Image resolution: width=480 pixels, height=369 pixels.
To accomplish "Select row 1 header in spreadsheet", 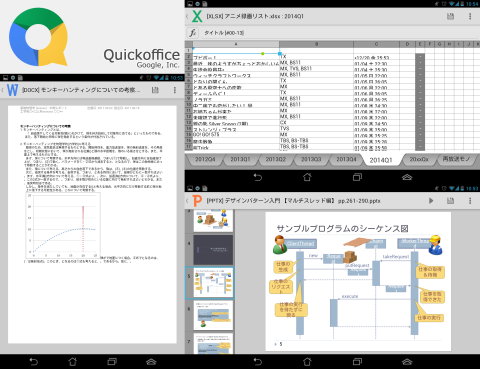I will click(189, 50).
